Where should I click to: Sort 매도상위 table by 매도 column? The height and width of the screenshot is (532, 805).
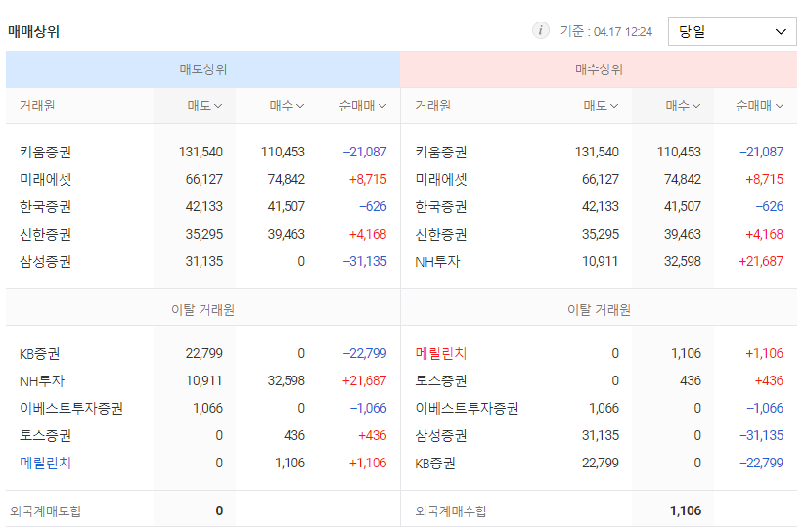click(204, 106)
